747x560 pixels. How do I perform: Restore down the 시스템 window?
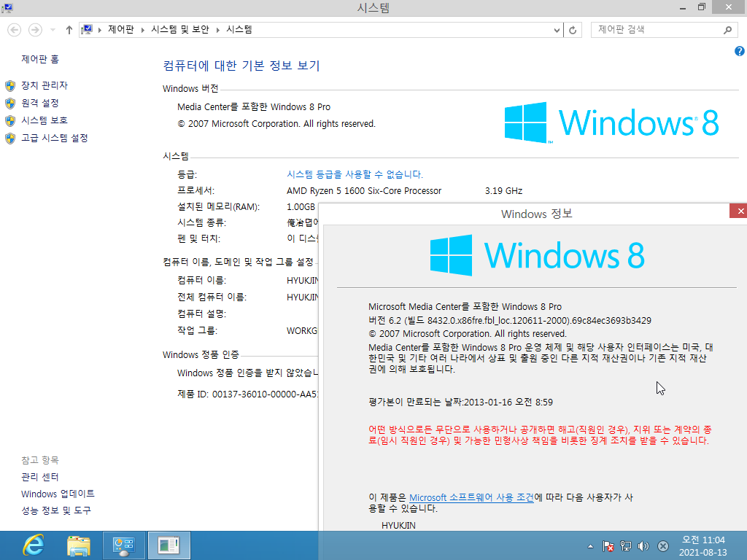pyautogui.click(x=702, y=7)
